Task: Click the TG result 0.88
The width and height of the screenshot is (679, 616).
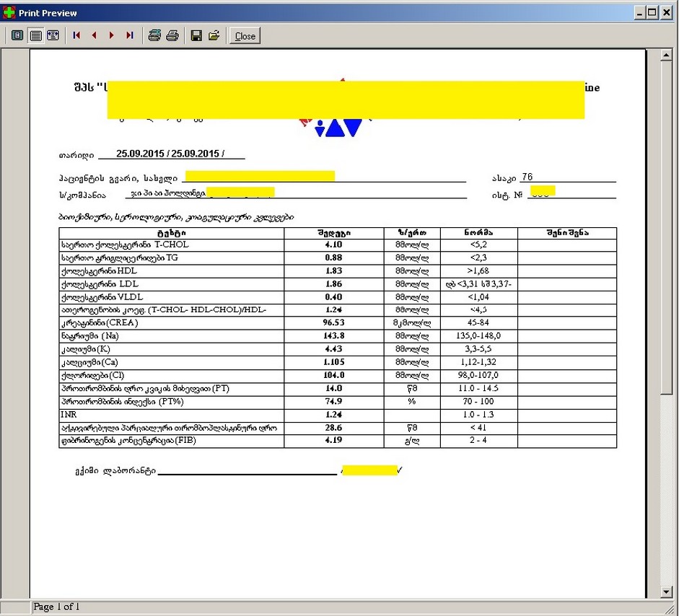Action: [333, 258]
